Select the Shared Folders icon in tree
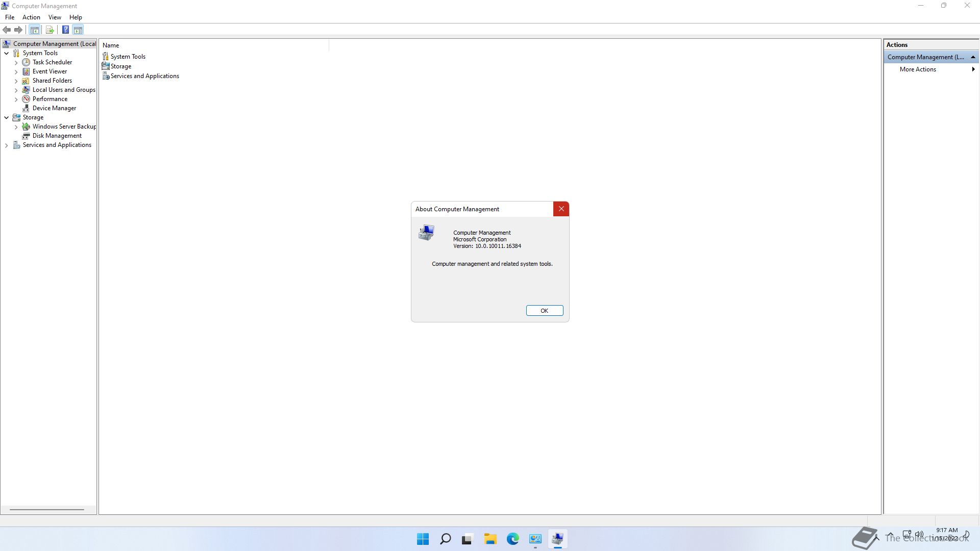980x551 pixels. point(26,81)
